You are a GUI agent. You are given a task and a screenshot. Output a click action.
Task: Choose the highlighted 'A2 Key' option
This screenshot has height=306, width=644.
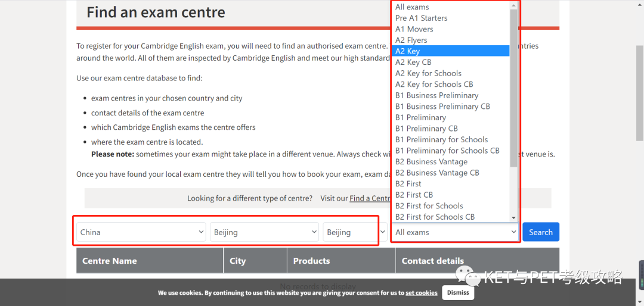click(451, 51)
